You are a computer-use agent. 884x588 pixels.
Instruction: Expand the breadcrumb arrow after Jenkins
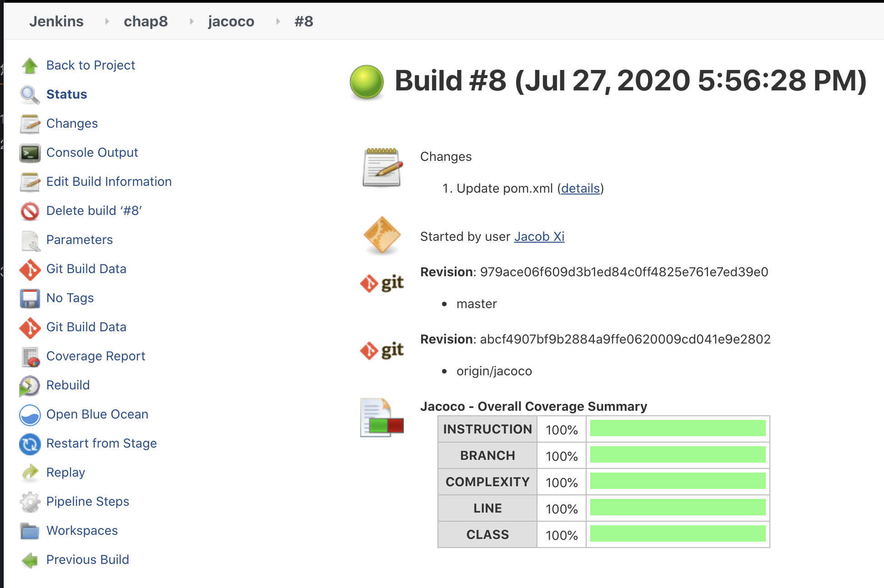tap(107, 21)
